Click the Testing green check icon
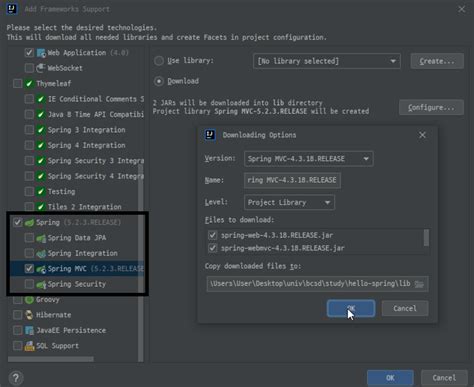This screenshot has width=474, height=387. pyautogui.click(x=41, y=192)
